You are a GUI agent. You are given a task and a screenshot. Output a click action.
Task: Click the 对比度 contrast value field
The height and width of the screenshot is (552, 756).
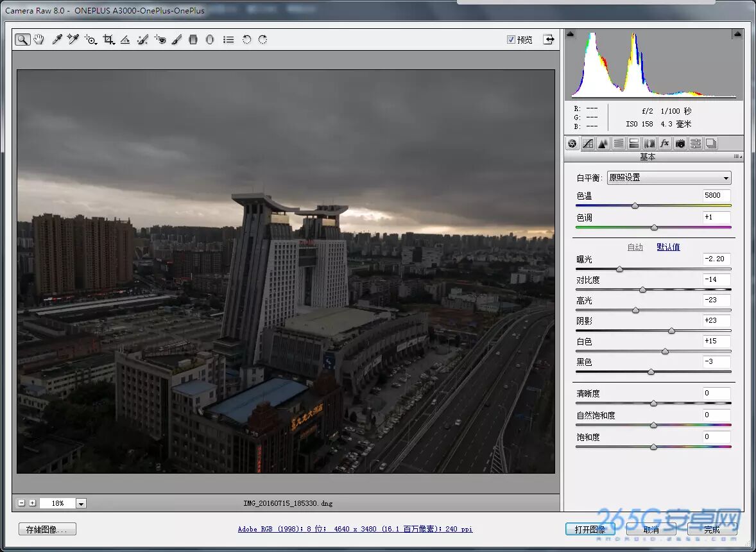[716, 280]
